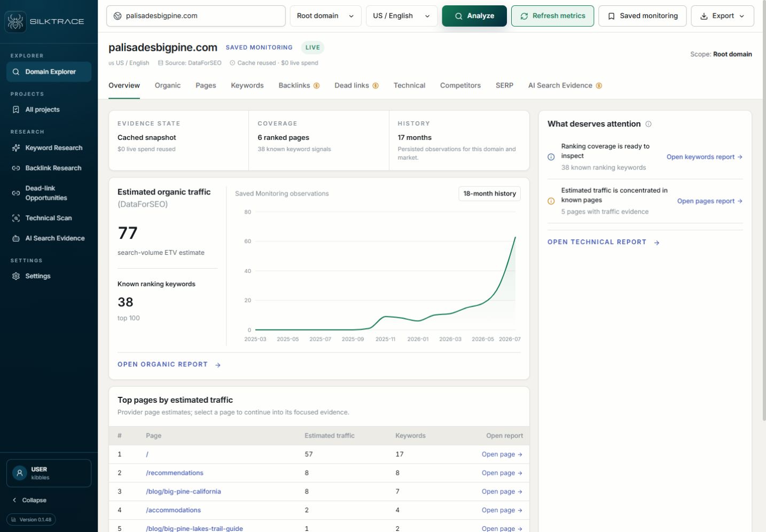The image size is (766, 532).
Task: Click the Settings gear icon
Action: pos(16,276)
